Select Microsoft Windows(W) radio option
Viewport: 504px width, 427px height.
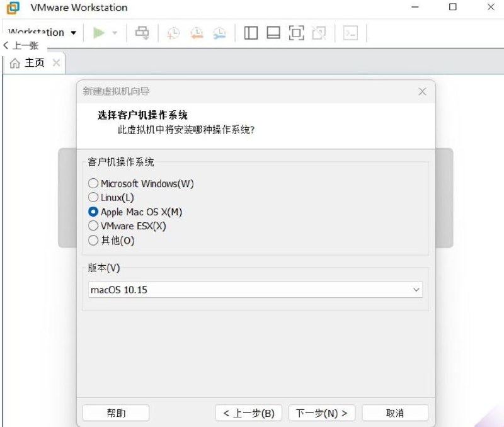coord(140,183)
